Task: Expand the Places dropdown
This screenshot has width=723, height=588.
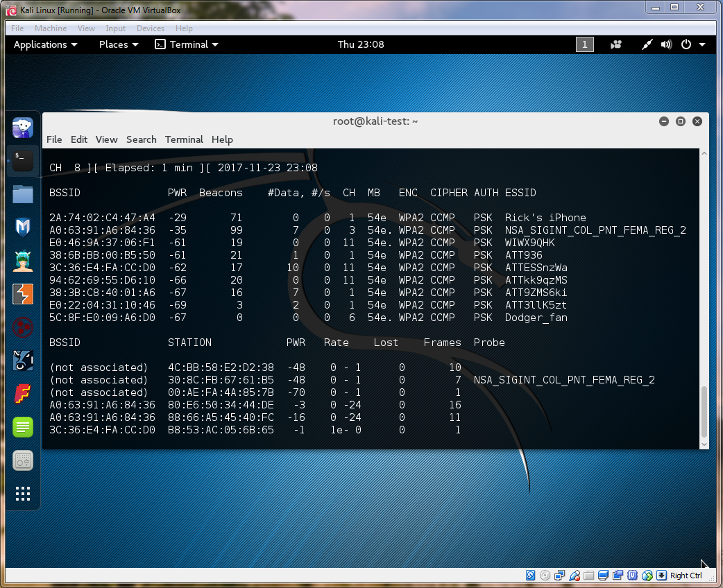Action: point(119,44)
